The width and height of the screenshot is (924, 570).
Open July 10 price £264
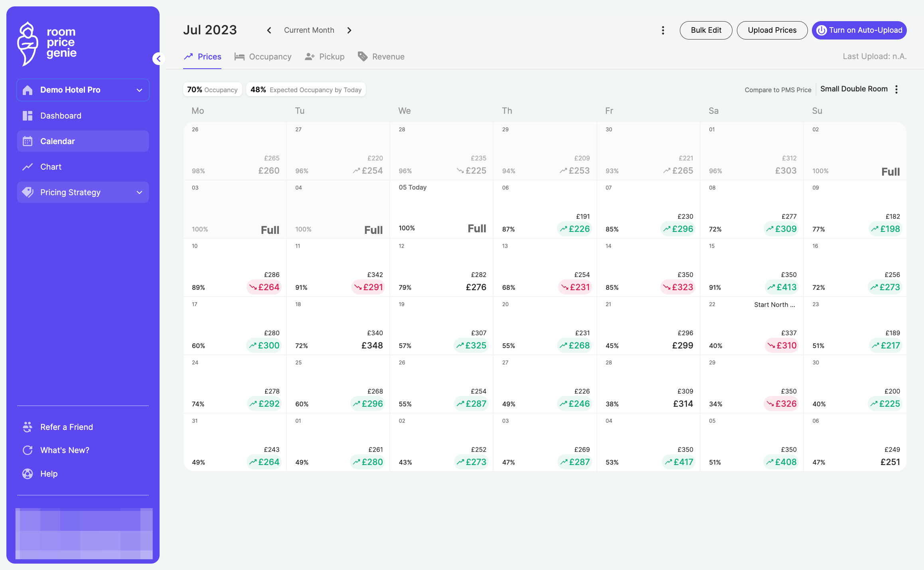[x=264, y=287]
